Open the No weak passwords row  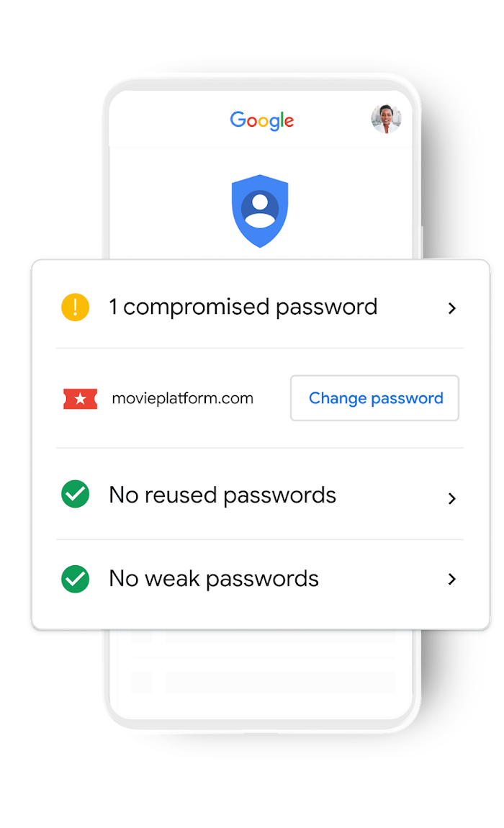260,579
